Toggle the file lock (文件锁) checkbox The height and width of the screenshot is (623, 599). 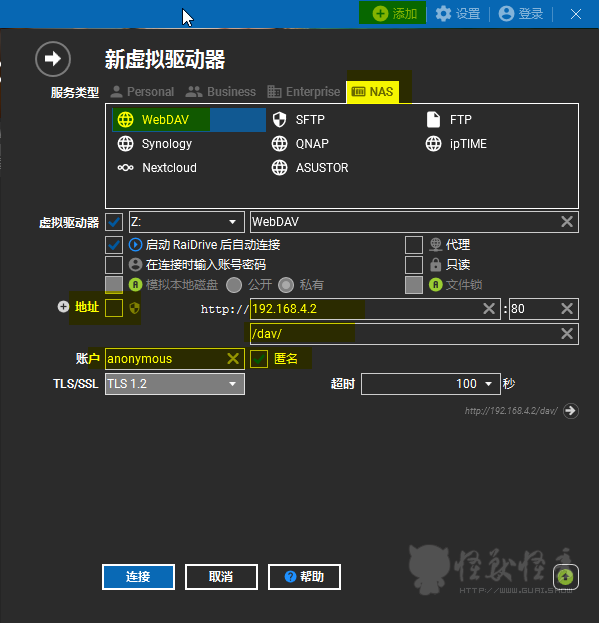click(414, 285)
